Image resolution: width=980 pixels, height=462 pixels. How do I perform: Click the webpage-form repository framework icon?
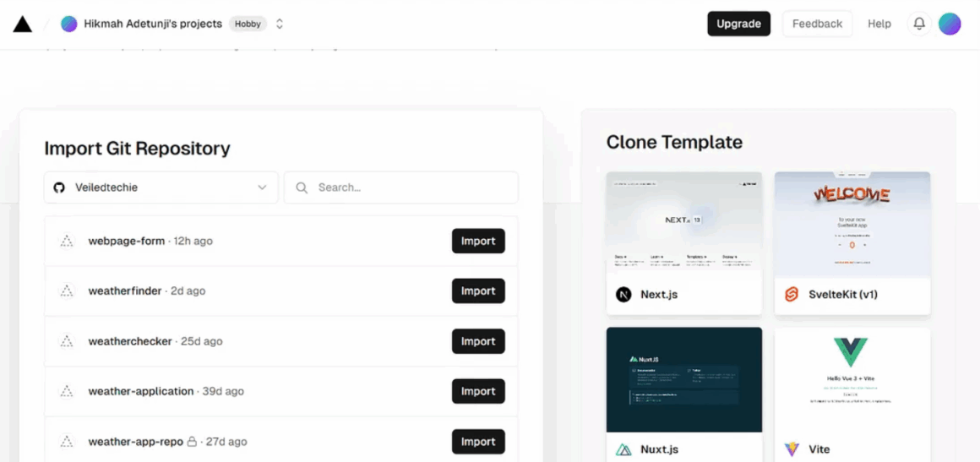pyautogui.click(x=67, y=242)
